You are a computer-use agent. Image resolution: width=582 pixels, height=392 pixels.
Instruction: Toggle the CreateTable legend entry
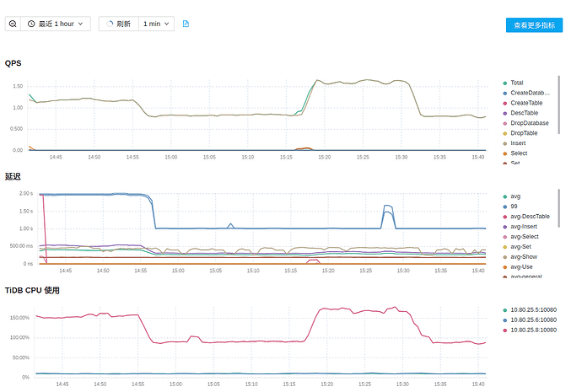pos(523,103)
